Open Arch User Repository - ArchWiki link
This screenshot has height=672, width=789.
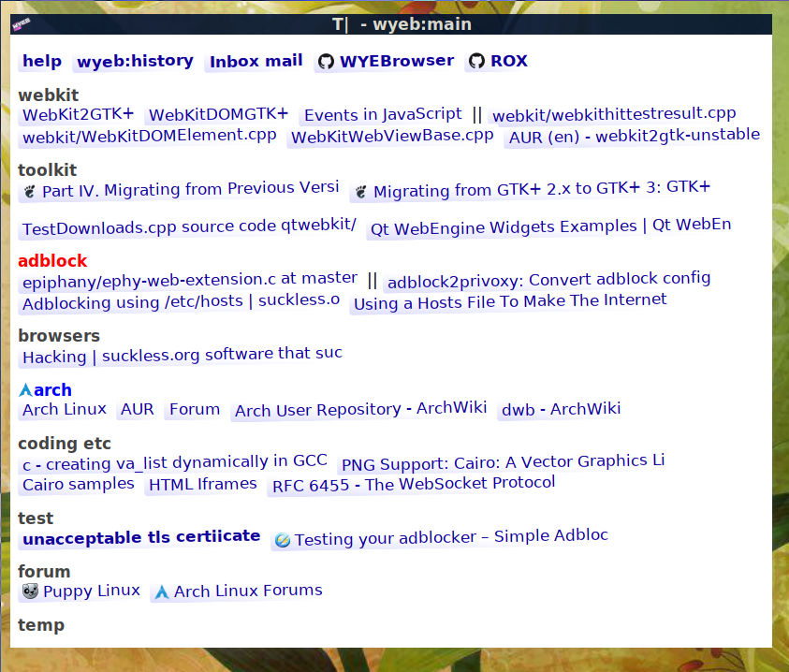[360, 409]
